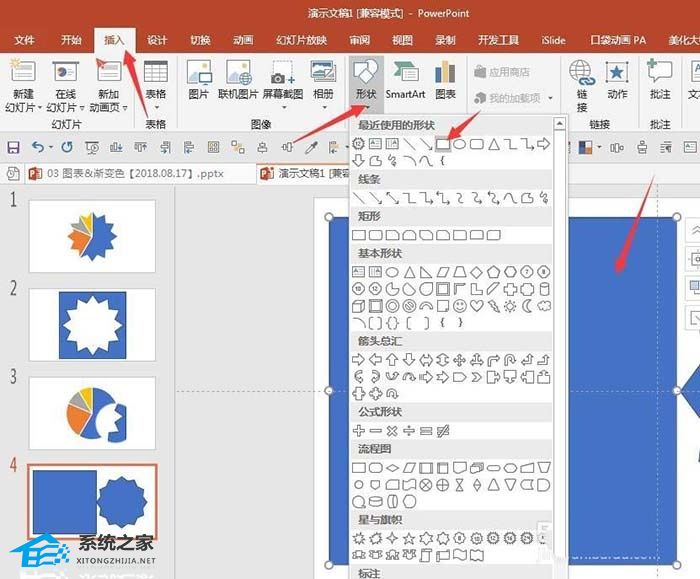
Task: Choose the right arrow block shape
Action: [358, 360]
